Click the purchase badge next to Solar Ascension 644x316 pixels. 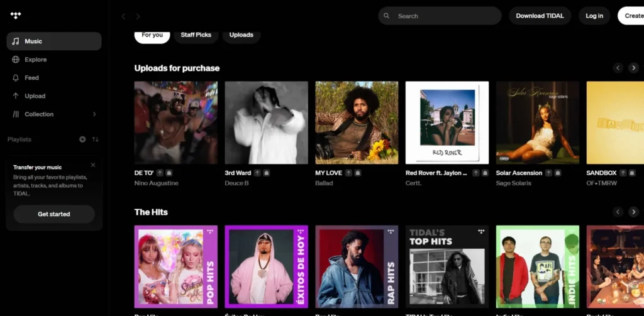557,173
